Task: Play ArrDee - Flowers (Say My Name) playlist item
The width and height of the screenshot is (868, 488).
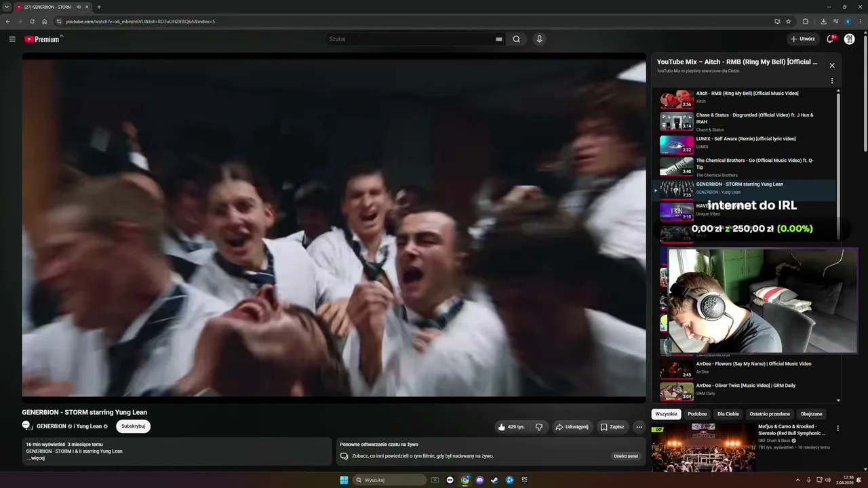Action: click(745, 370)
